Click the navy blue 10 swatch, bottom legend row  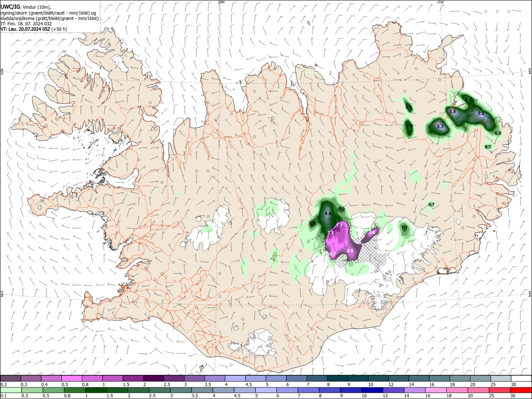[372, 390]
